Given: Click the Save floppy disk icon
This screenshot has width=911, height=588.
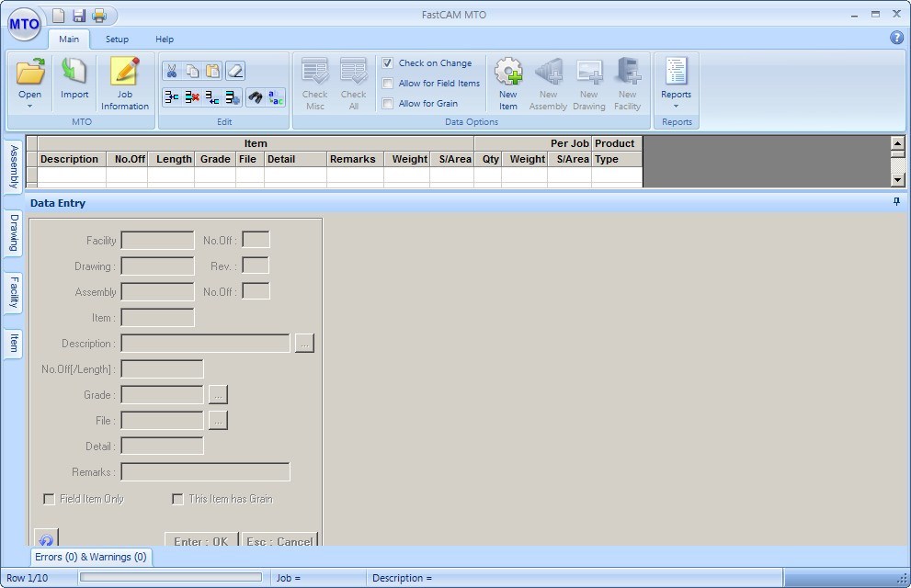Looking at the screenshot, I should (x=79, y=16).
